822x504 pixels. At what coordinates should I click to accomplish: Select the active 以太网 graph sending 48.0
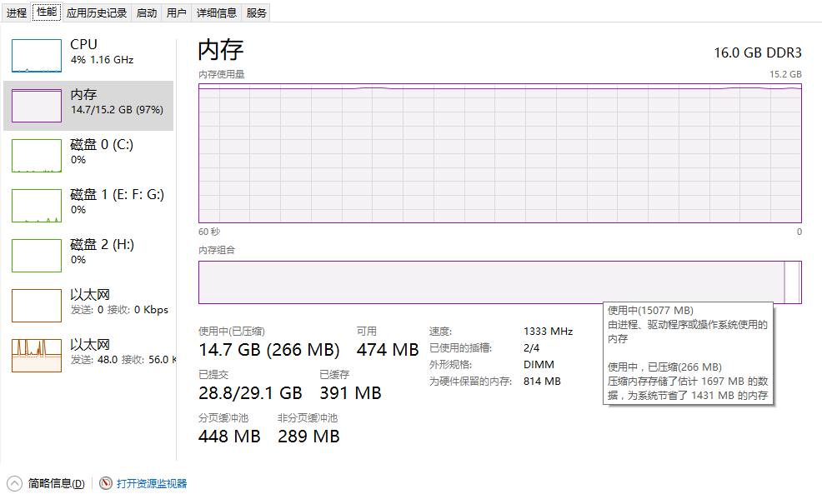37,356
